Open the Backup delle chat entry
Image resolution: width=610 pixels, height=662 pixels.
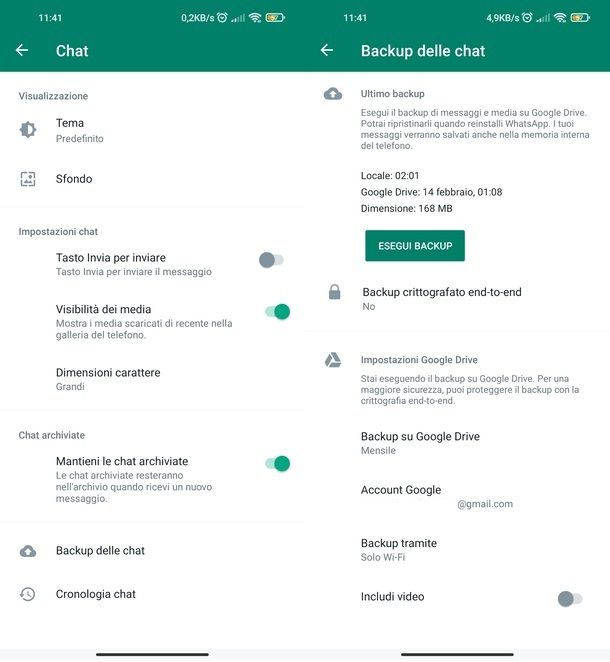tap(152, 551)
